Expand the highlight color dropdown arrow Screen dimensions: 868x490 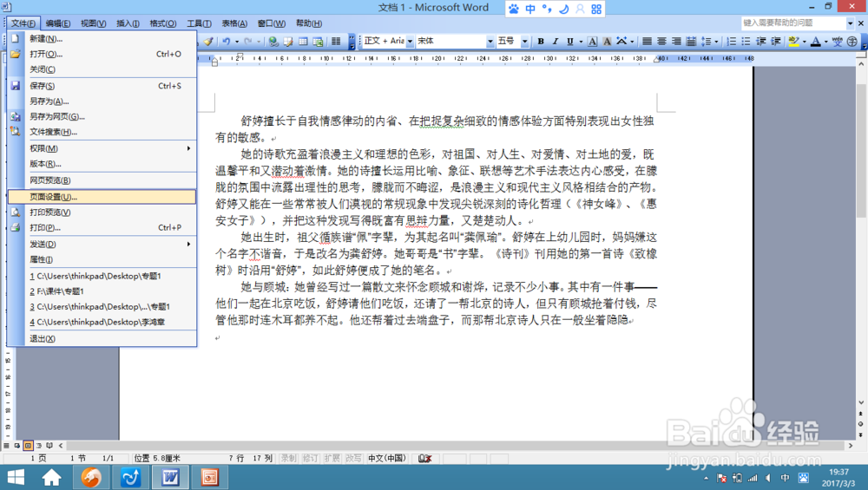coord(805,42)
